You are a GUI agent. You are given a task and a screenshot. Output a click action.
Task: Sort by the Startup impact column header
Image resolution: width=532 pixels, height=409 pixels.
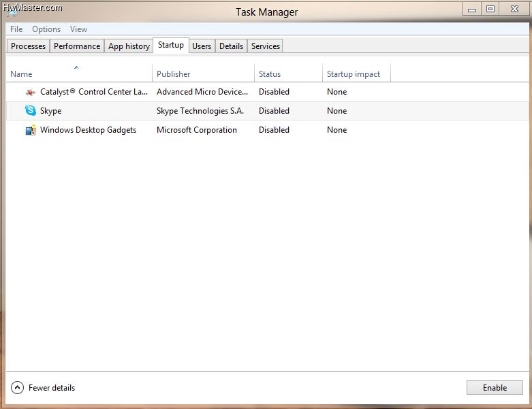click(356, 73)
